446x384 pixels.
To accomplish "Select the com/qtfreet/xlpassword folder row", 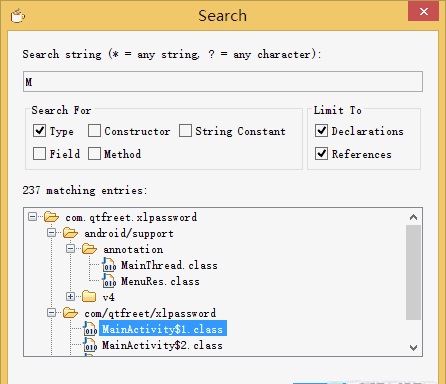I will tap(150, 313).
